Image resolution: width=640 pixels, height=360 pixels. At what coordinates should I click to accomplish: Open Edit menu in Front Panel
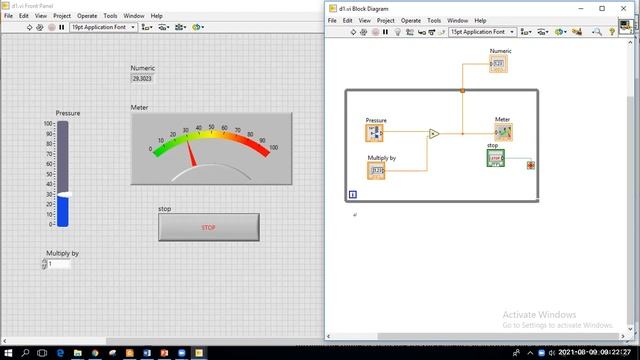(x=24, y=16)
